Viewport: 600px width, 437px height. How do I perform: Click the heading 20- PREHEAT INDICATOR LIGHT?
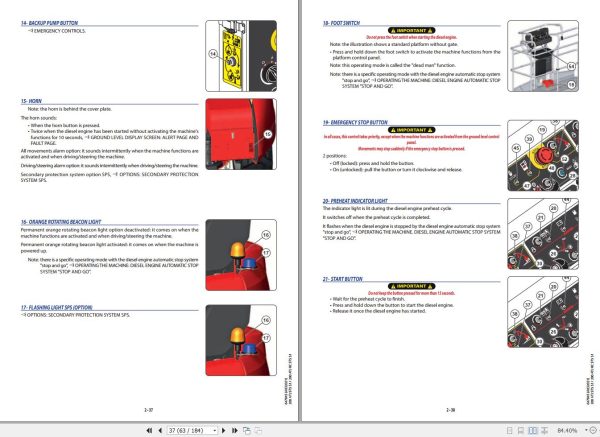(355, 201)
